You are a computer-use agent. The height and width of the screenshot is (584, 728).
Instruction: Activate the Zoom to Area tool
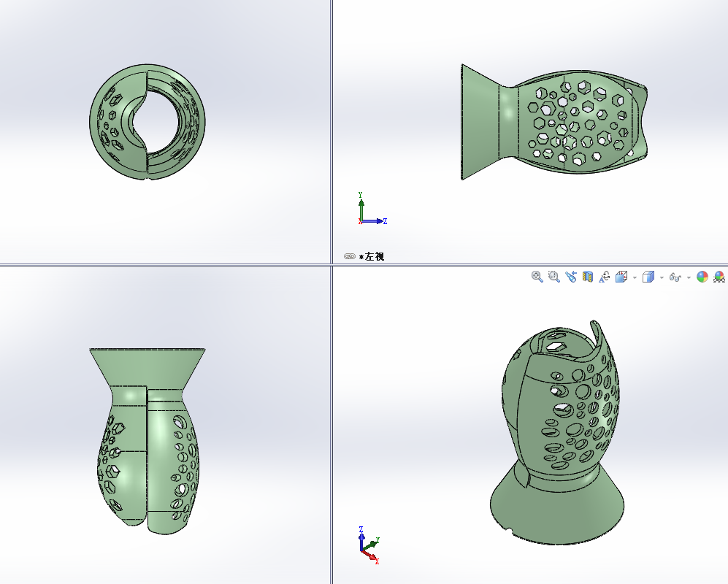pos(553,277)
